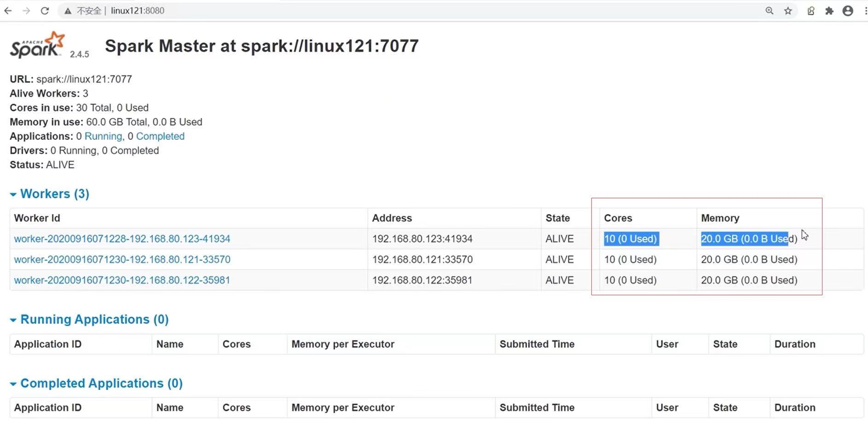Click the not-secure warning icon in address bar
The width and height of the screenshot is (868, 442).
[68, 11]
